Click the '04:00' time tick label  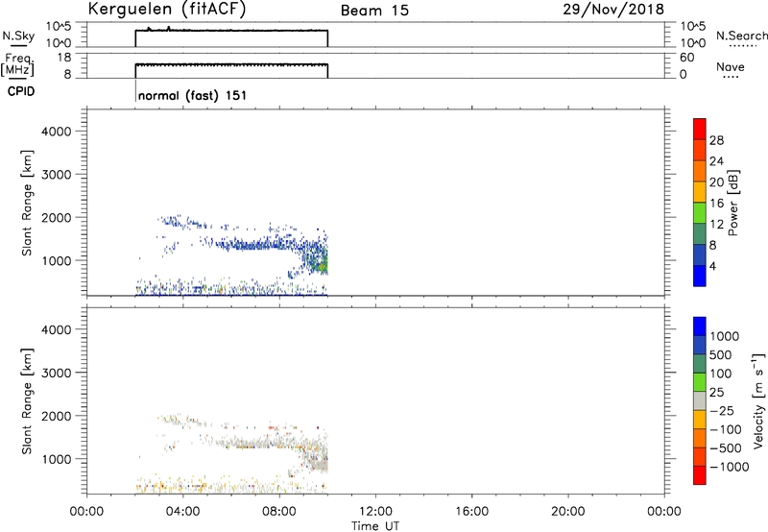point(182,512)
